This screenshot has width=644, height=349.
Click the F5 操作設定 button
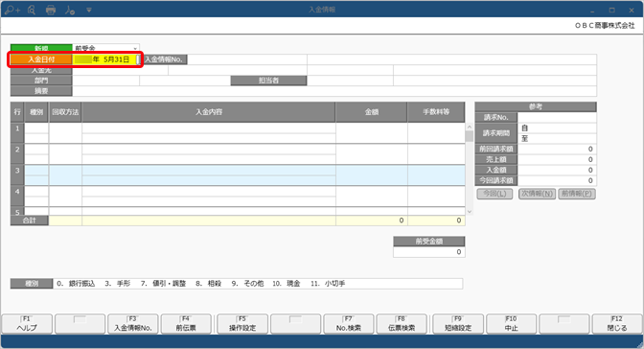tap(242, 324)
